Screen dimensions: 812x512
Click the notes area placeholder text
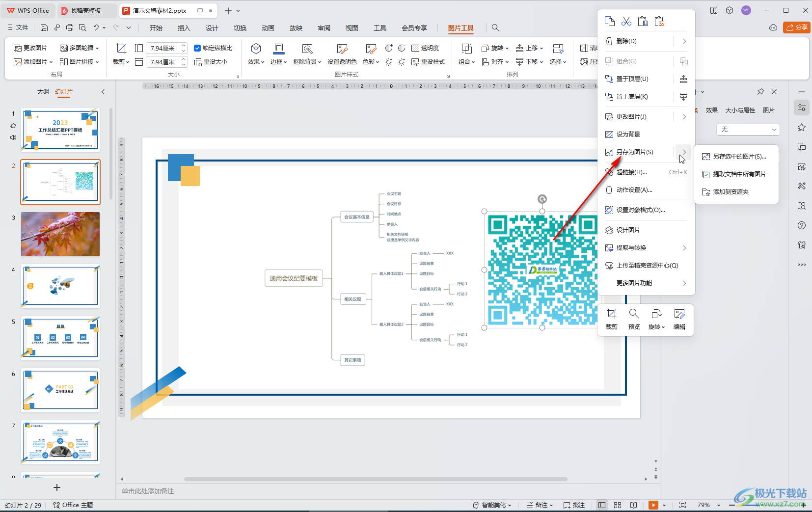click(x=148, y=491)
